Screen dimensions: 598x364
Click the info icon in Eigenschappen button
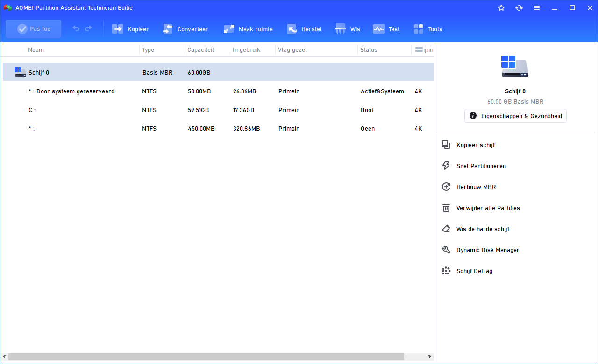pos(473,116)
